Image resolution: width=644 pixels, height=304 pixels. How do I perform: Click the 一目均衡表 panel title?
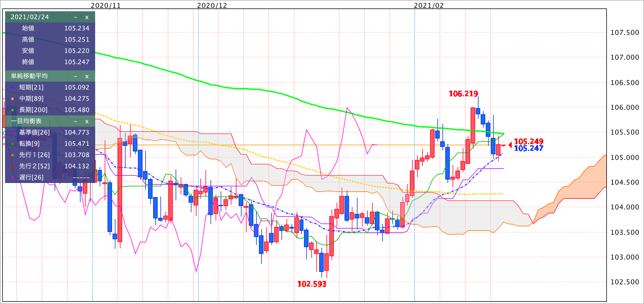pyautogui.click(x=26, y=121)
